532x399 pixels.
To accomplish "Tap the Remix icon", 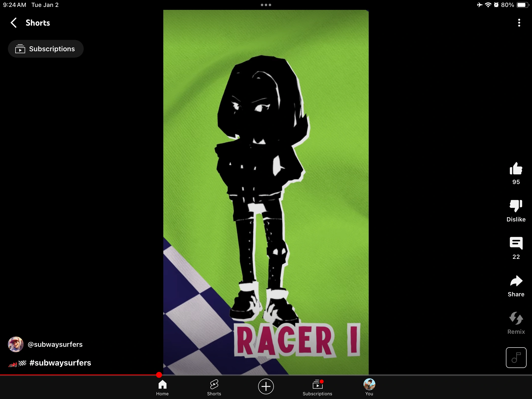I will 516,318.
